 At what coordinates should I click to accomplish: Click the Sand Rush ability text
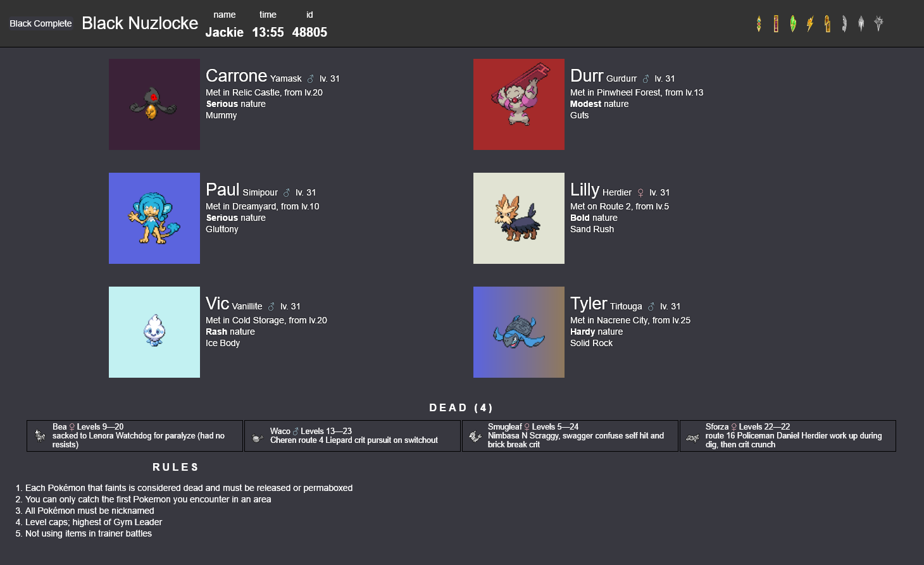pos(592,229)
